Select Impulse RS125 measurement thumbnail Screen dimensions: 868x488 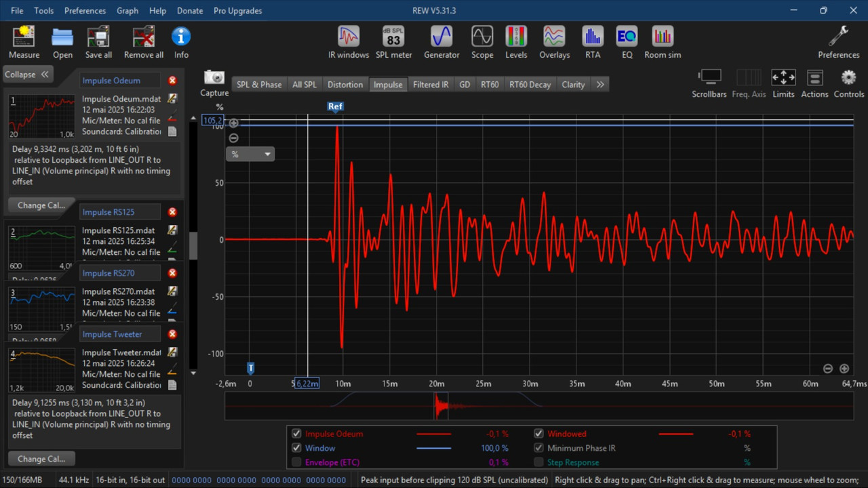[42, 249]
